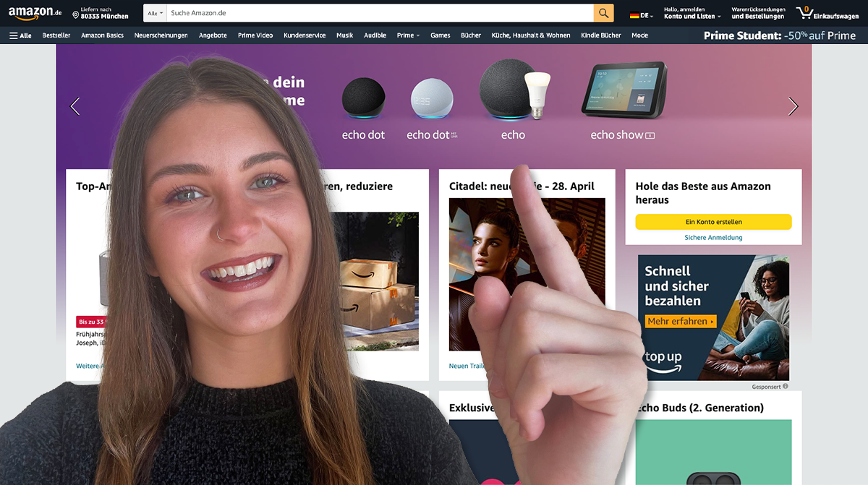The image size is (868, 485).
Task: Open the Alle hamburger menu
Action: 20,35
